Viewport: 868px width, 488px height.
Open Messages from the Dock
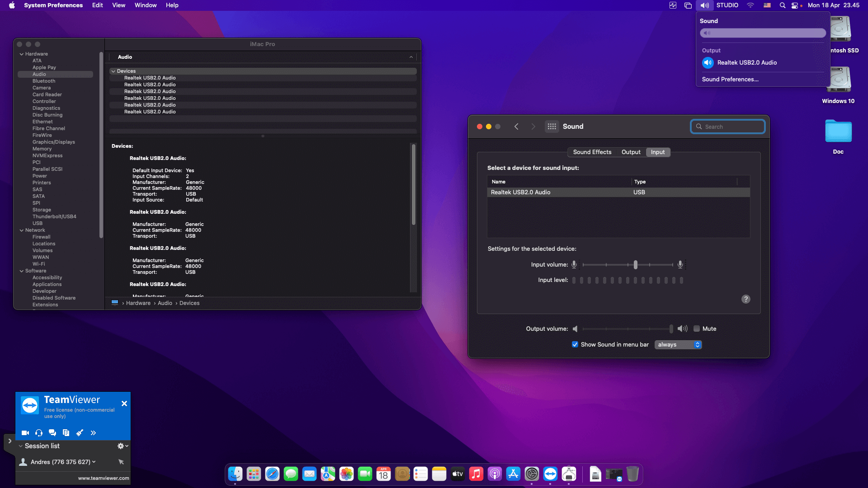coord(291,474)
